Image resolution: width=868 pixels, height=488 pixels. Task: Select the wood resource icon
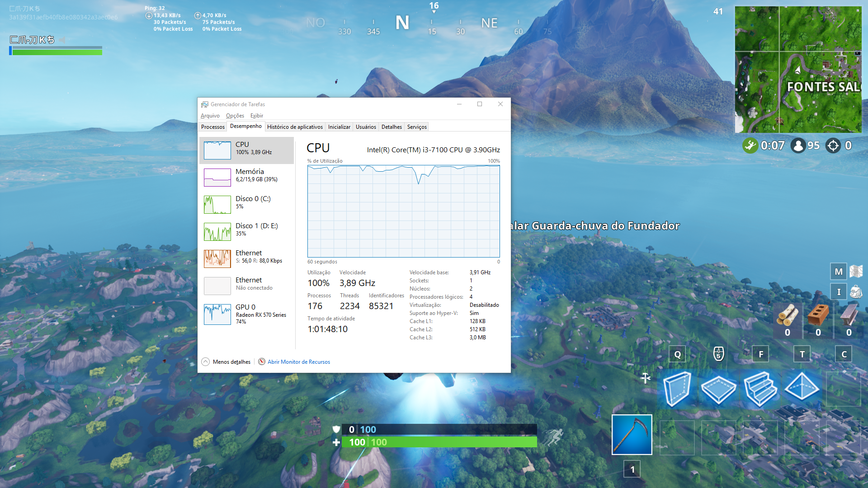787,314
